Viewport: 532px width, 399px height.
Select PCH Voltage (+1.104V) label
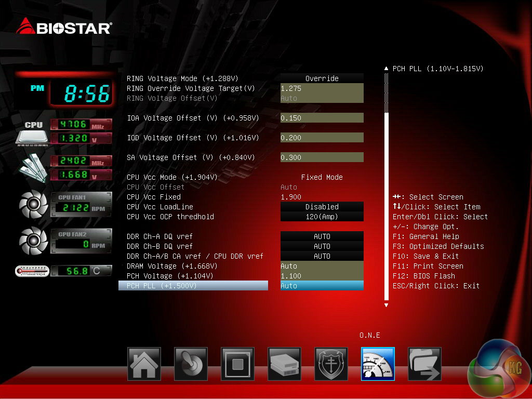click(x=170, y=275)
